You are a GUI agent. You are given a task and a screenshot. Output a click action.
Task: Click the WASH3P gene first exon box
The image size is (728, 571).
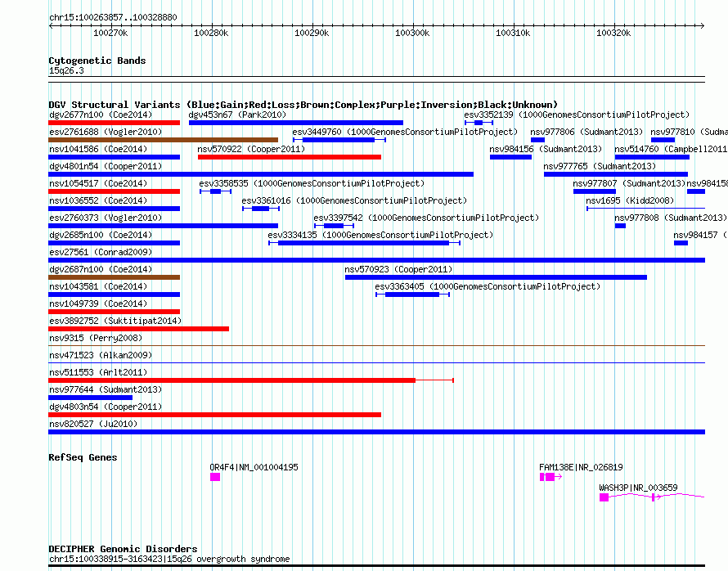coord(604,497)
